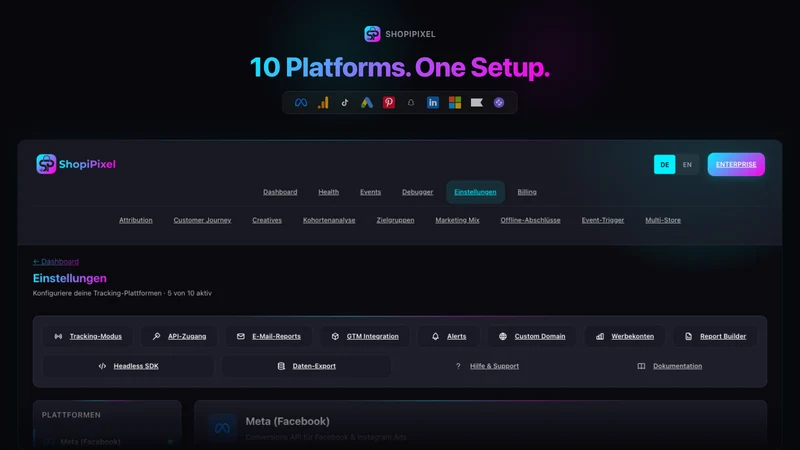Click the ShopiPixel logo in app header

click(x=76, y=164)
